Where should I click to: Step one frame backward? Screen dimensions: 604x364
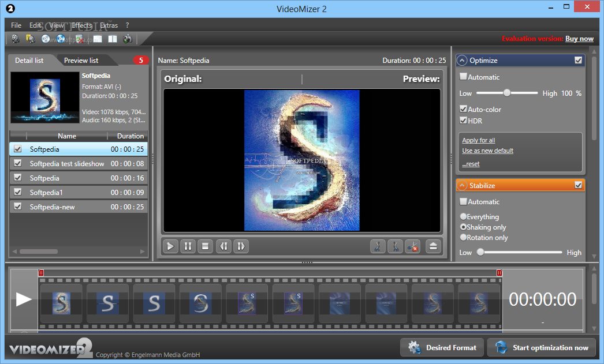point(223,246)
